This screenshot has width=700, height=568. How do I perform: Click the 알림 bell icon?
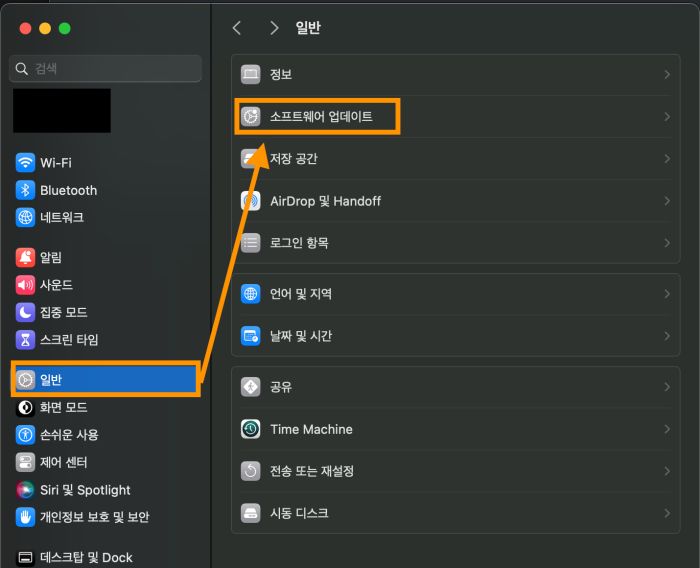[25, 258]
